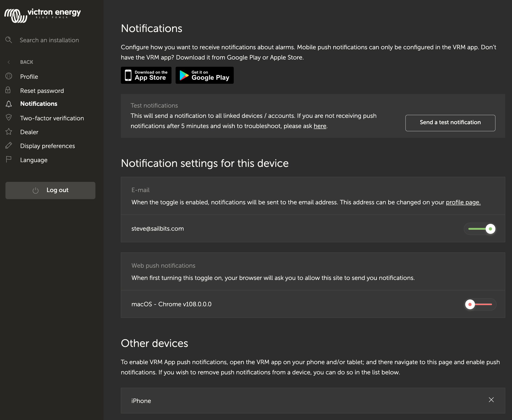Click the Dealer star icon
This screenshot has width=512, height=420.
click(x=9, y=132)
